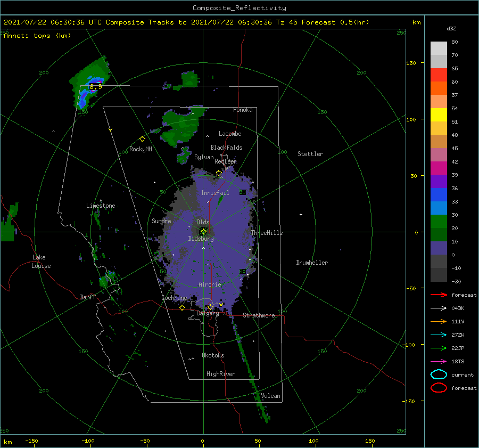The height and width of the screenshot is (448, 479).
Task: Select the magenta 18TS arrow legend entry
Action: point(439,362)
